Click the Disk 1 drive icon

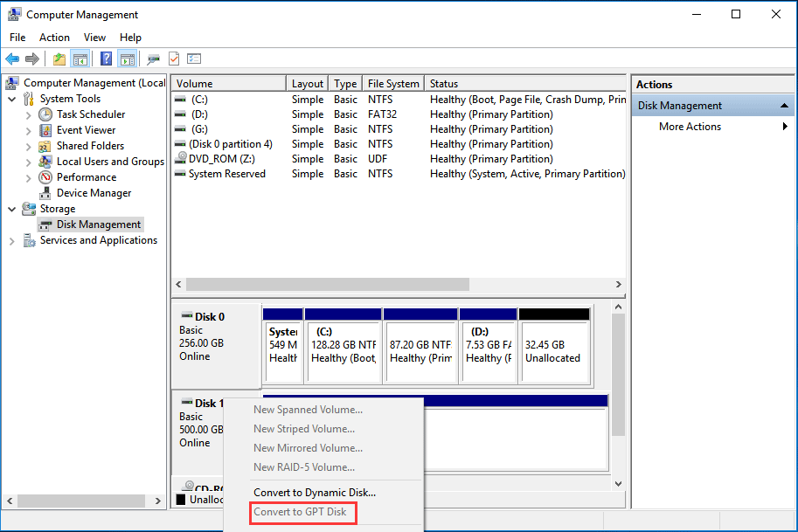pos(187,403)
